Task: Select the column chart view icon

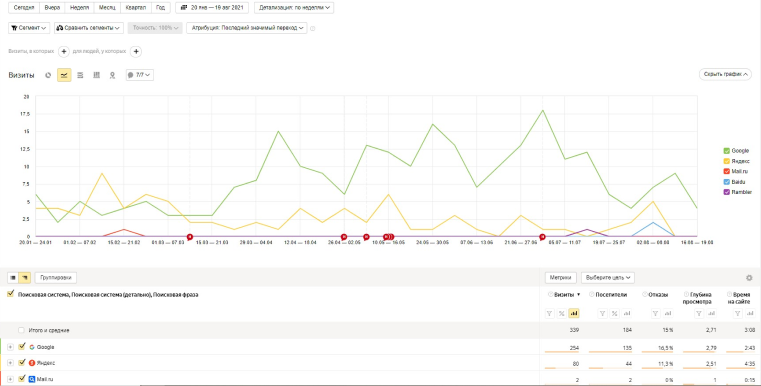Action: point(97,75)
